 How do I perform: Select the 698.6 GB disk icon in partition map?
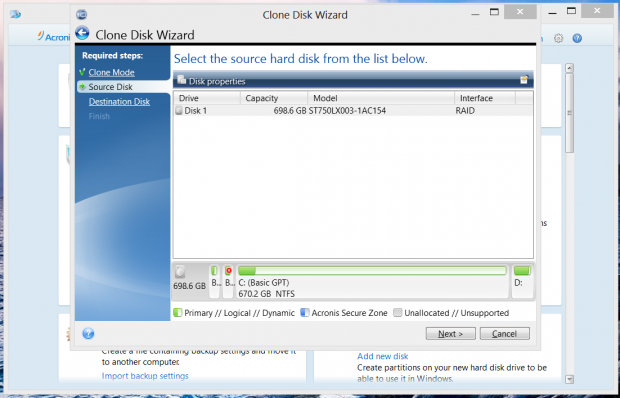pyautogui.click(x=180, y=272)
